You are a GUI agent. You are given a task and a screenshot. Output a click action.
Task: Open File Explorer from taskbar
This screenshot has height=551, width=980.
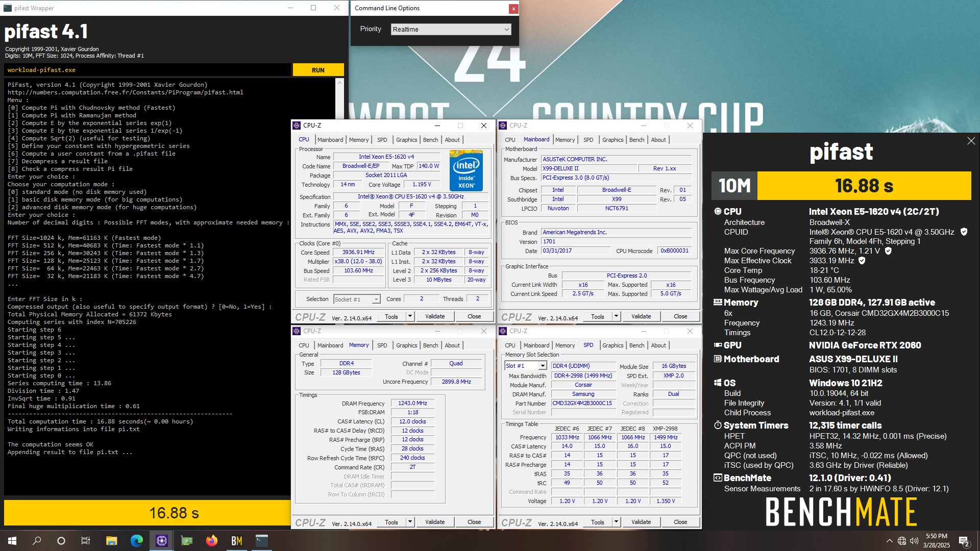coord(111,541)
